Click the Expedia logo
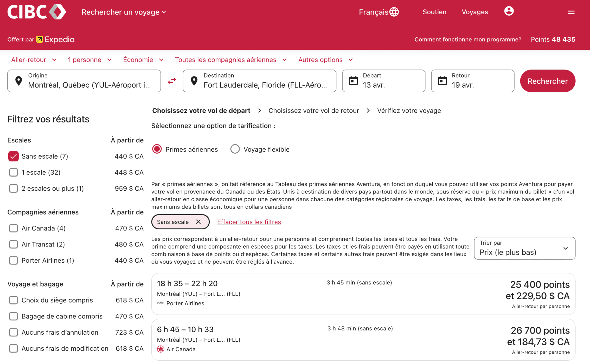The image size is (590, 364). point(55,39)
